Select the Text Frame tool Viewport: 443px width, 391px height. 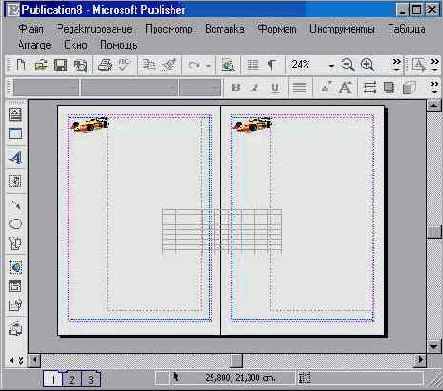pos(15,114)
